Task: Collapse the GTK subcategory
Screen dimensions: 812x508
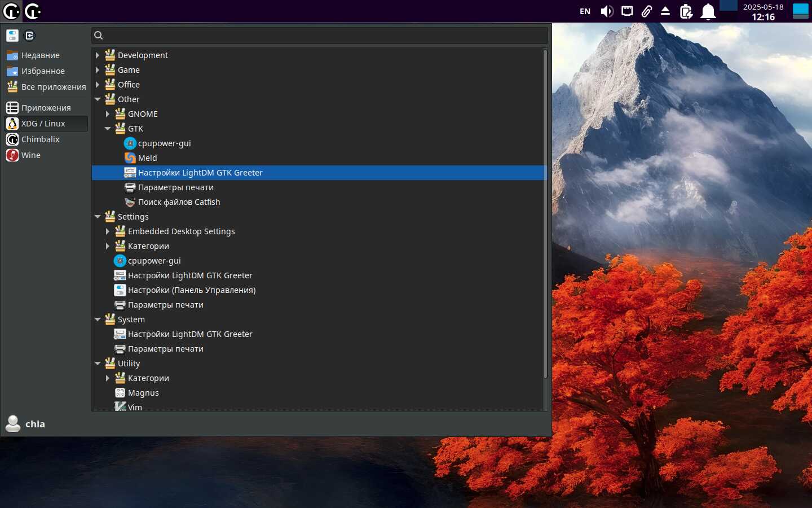Action: tap(108, 129)
